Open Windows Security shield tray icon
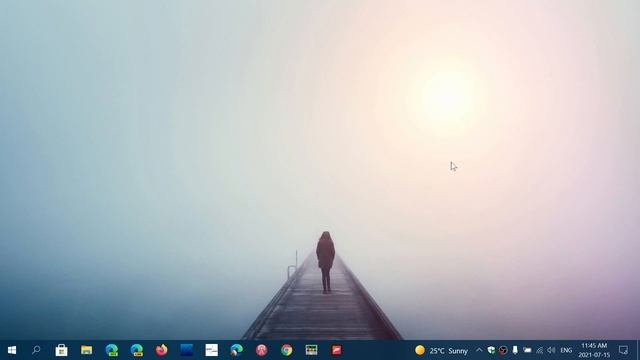The image size is (640, 360). coord(491,350)
